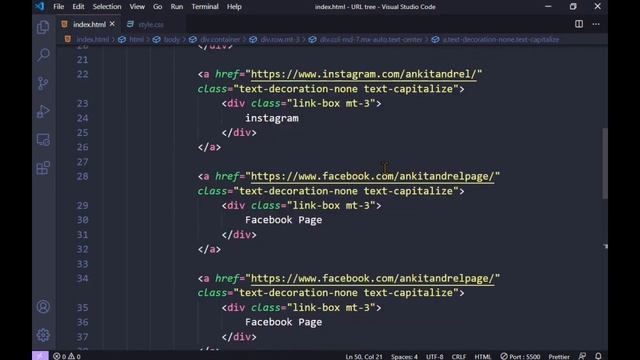The image size is (640, 360).
Task: Click the editor vertical scrollbar thumb
Action: 605,163
